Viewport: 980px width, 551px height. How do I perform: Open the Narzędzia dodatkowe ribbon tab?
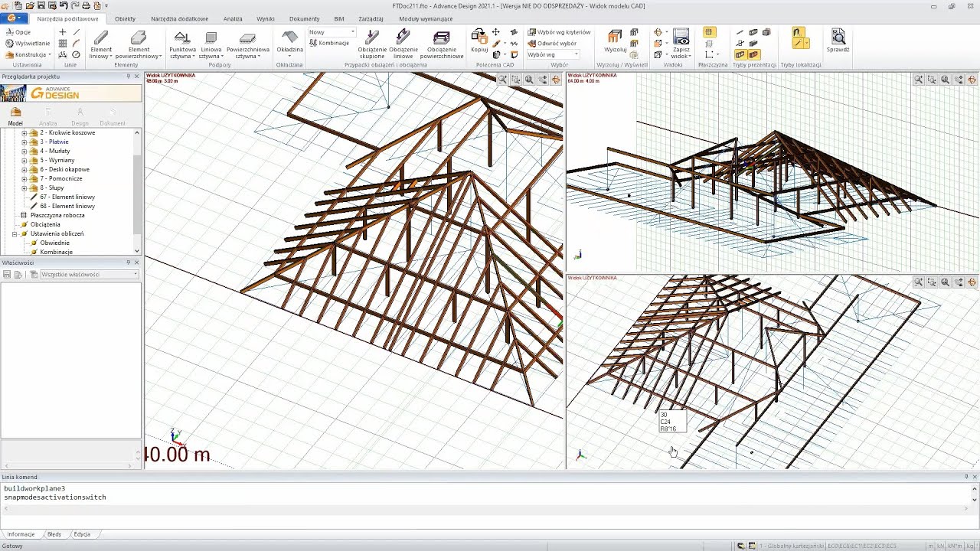[x=179, y=18]
